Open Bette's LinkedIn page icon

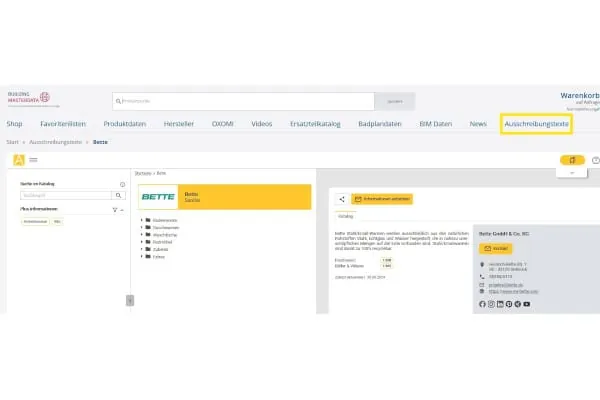(x=500, y=304)
